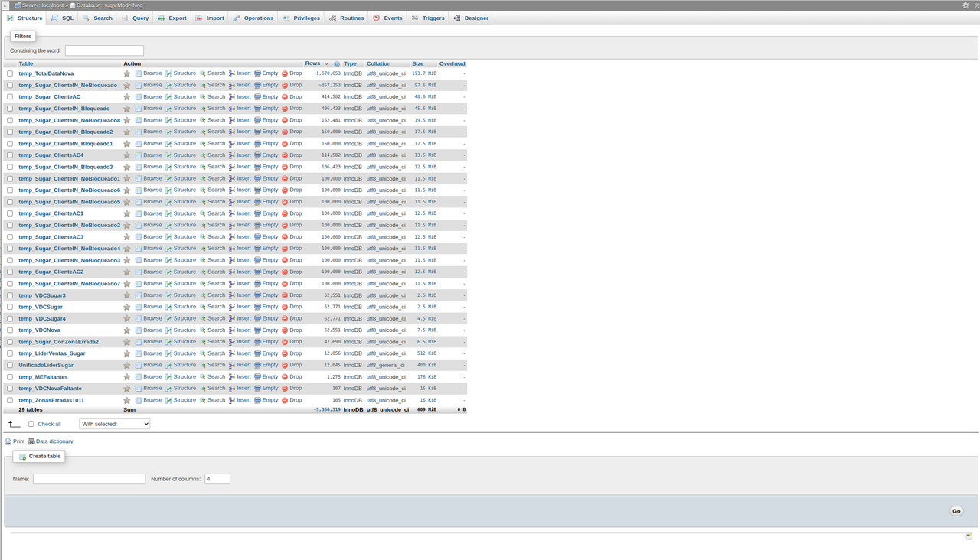Expand the Filters panel
The height and width of the screenshot is (560, 980).
pyautogui.click(x=23, y=35)
